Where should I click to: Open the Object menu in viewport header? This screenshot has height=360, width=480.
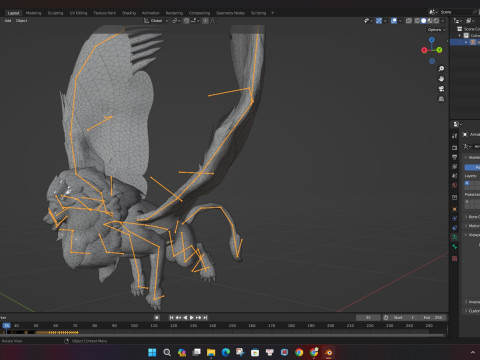click(x=21, y=21)
